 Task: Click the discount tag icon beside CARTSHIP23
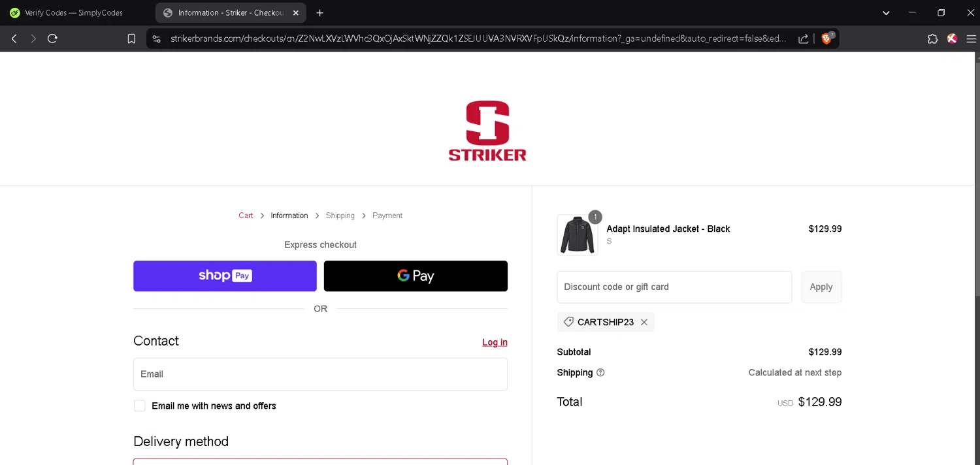pos(568,322)
